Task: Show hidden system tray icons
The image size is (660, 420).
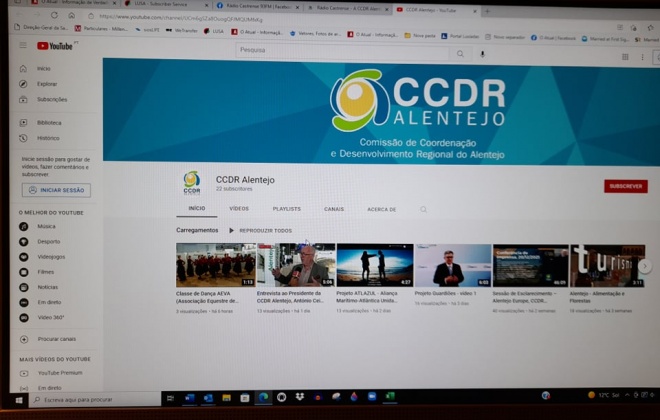Action: [627, 395]
